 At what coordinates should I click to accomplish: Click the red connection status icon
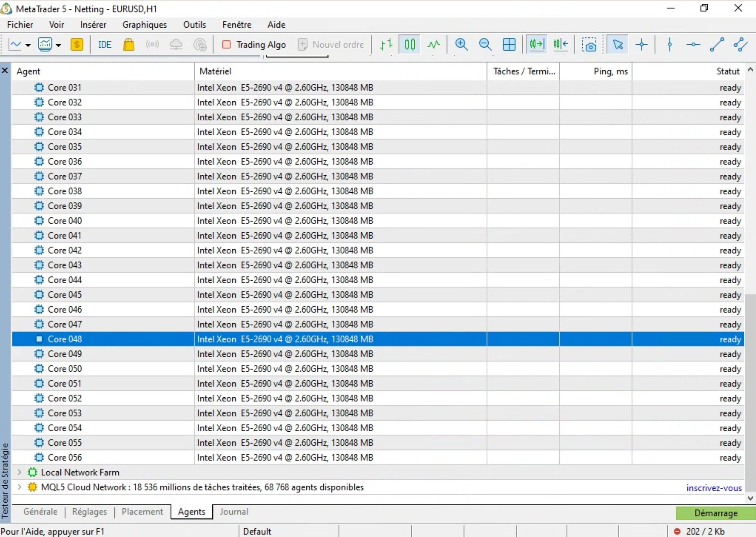point(677,531)
